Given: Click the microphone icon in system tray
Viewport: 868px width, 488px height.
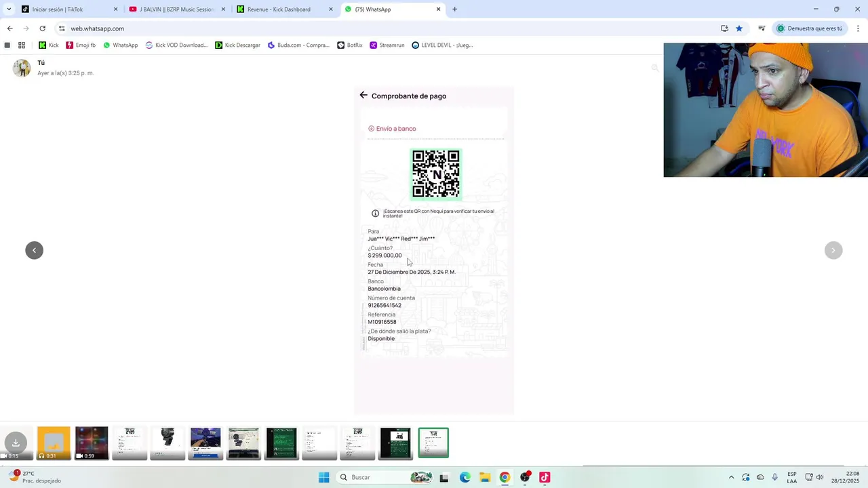Looking at the screenshot, I should pos(775,477).
